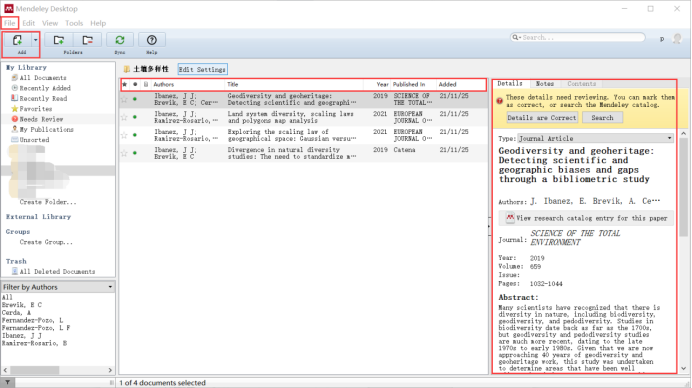
Task: Click the Search catalog button in Details
Action: point(602,117)
